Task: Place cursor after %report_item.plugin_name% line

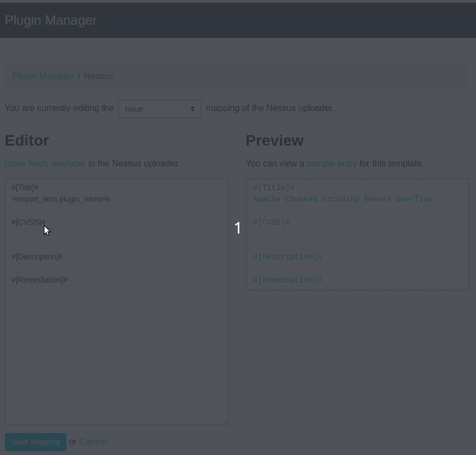Action: point(110,199)
